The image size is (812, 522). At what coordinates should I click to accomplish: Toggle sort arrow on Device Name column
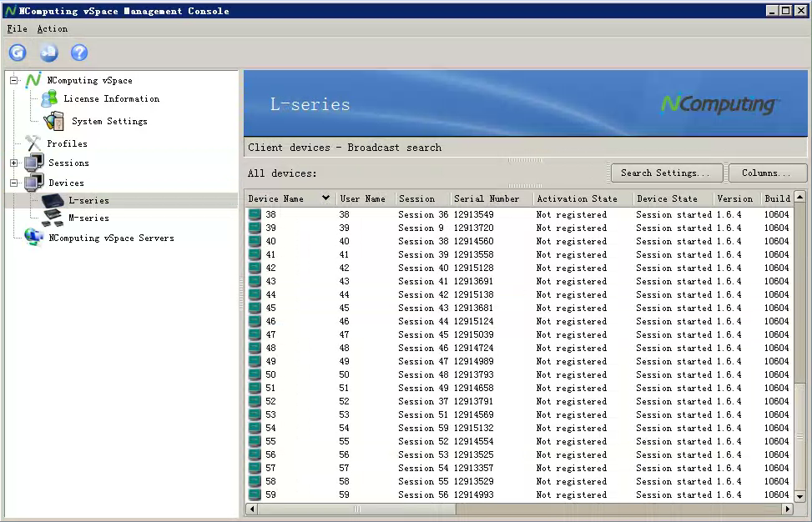coord(325,198)
